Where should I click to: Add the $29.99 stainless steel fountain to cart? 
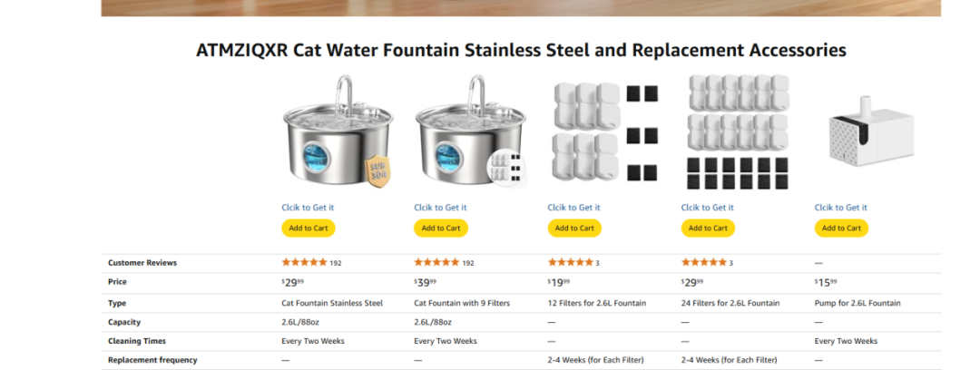tap(309, 228)
